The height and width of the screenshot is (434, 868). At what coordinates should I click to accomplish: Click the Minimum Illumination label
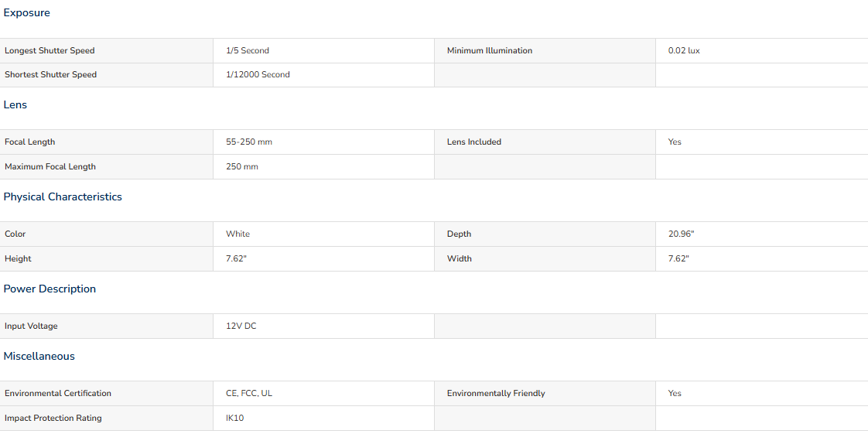click(490, 50)
